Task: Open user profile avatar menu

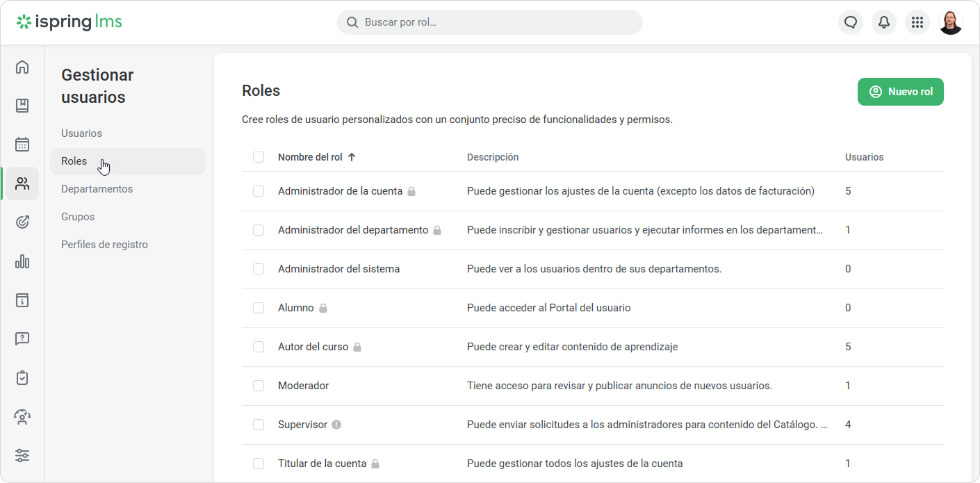Action: [950, 22]
